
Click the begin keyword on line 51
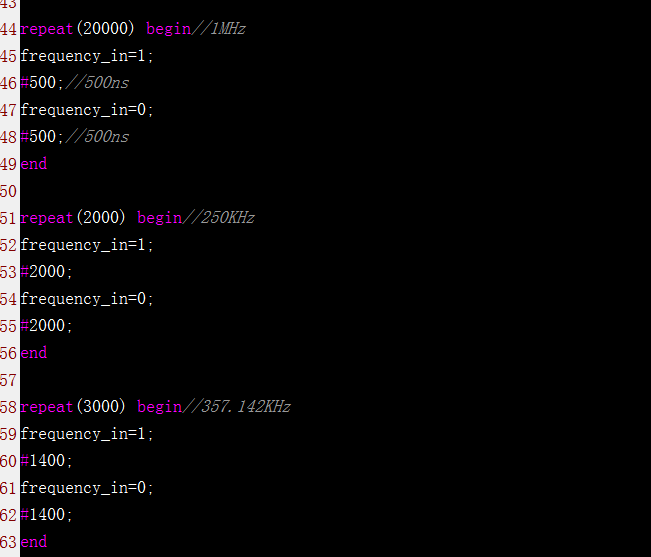160,218
